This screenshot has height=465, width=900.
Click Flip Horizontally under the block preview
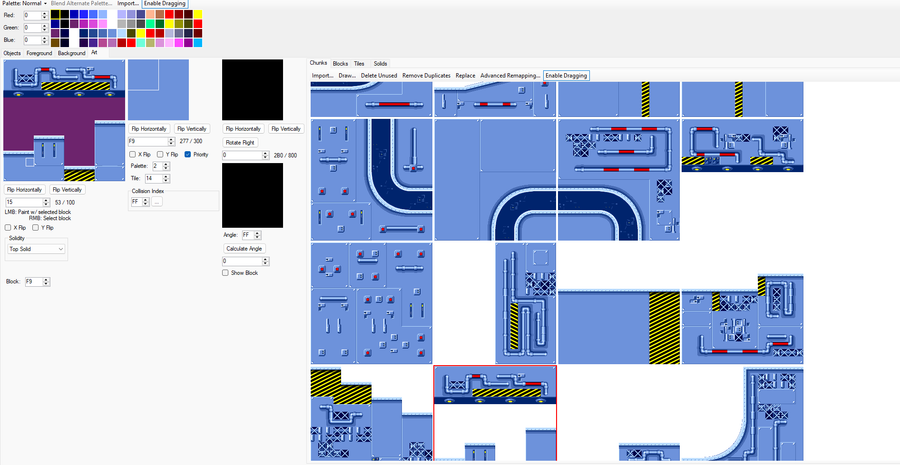point(149,129)
